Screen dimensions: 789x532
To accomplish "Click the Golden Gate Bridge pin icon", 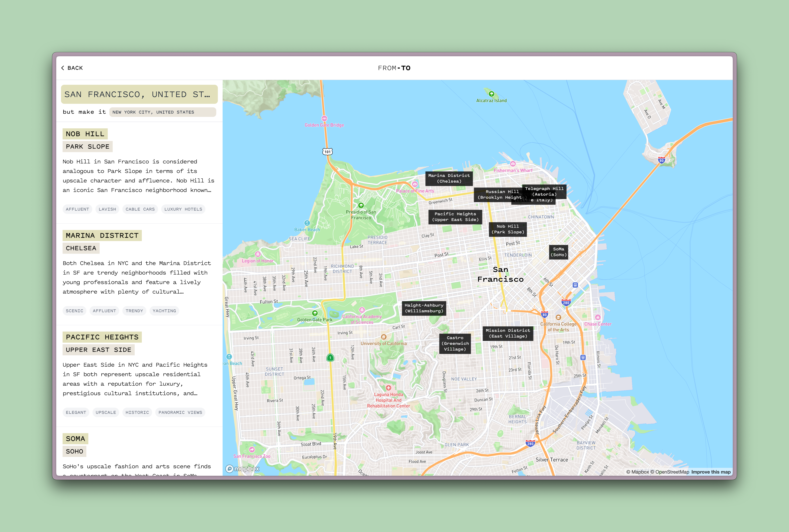I will [324, 118].
